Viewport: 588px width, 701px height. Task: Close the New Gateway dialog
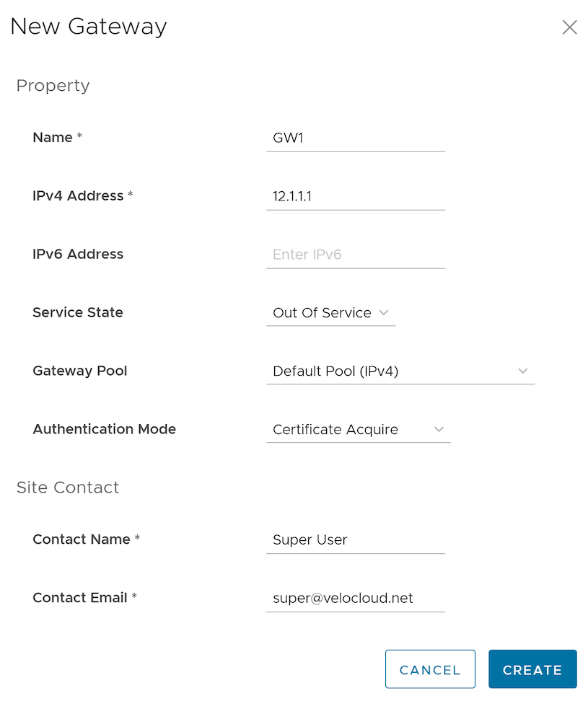(569, 27)
